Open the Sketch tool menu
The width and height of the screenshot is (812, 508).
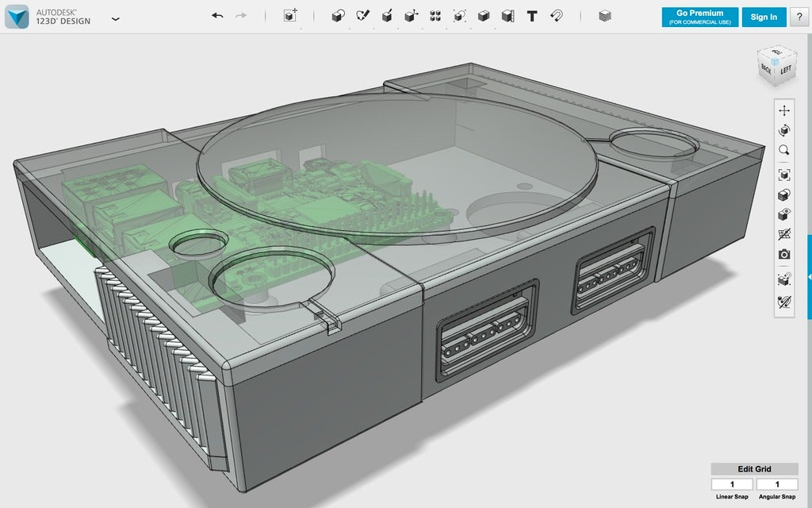coord(362,16)
